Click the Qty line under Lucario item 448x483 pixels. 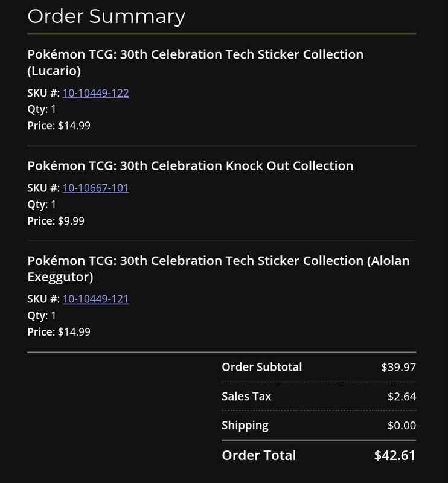pyautogui.click(x=42, y=109)
